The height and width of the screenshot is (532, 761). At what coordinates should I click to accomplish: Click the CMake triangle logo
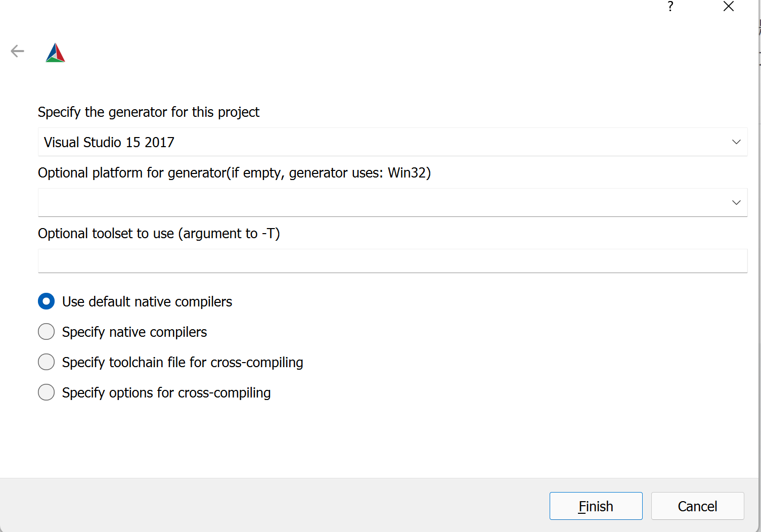click(x=55, y=53)
